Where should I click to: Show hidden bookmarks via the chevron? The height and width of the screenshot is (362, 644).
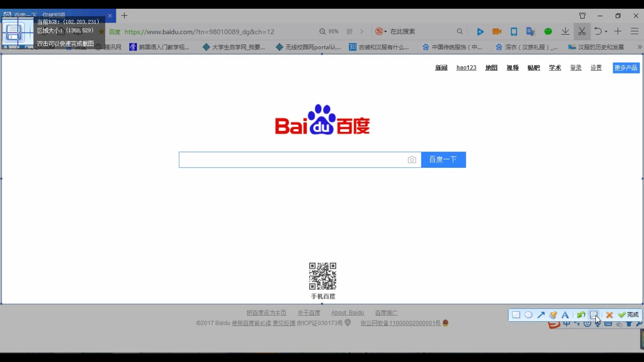click(640, 47)
